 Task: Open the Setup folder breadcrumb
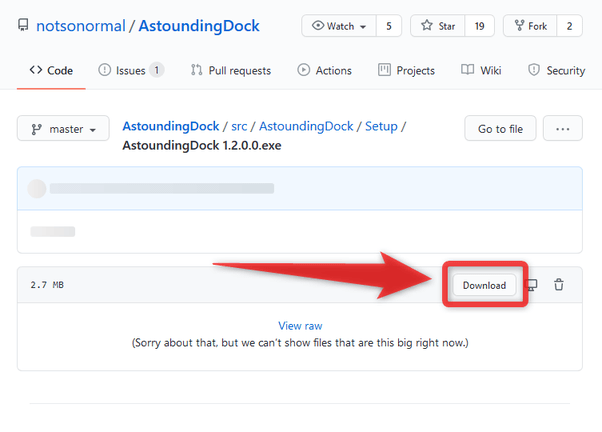pos(381,126)
